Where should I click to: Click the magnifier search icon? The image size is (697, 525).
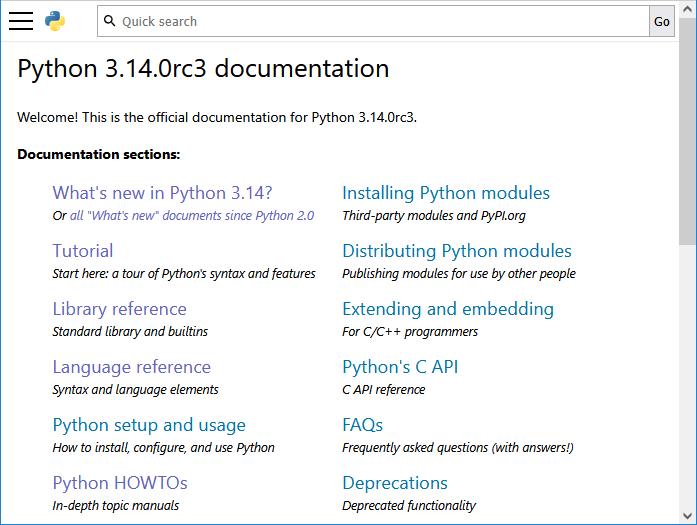[110, 21]
